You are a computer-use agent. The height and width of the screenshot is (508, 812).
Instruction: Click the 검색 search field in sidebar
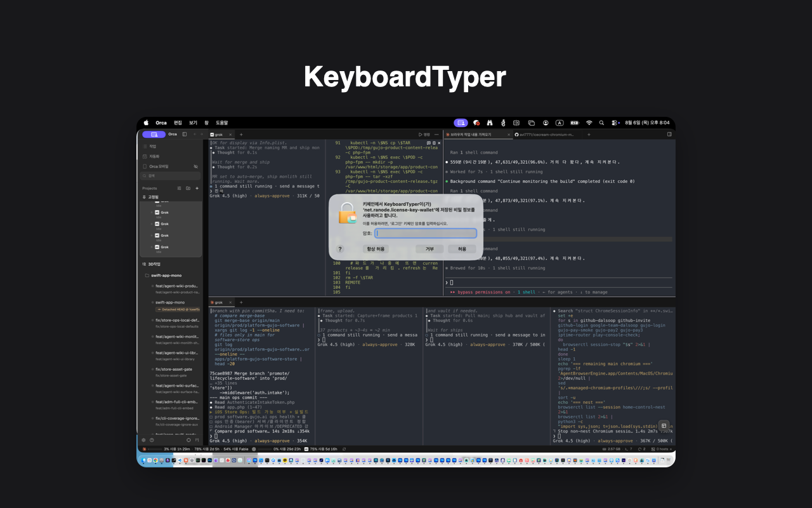click(170, 175)
